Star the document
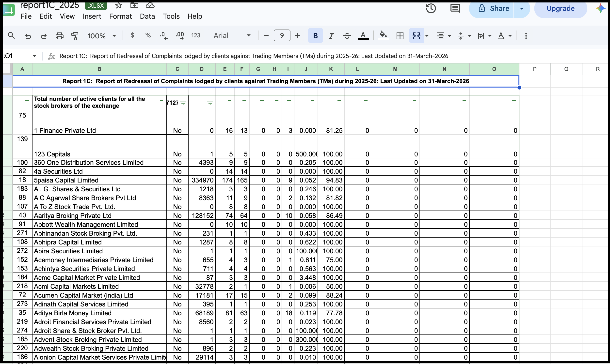The width and height of the screenshot is (610, 364). pyautogui.click(x=119, y=5)
